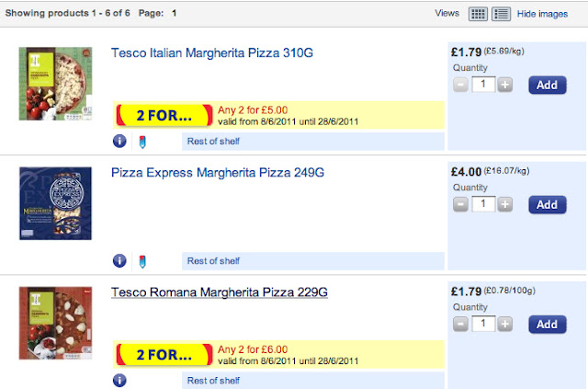This screenshot has width=588, height=389.
Task: Add Tesco Italian Margherita Pizza to basket
Action: coord(547,85)
